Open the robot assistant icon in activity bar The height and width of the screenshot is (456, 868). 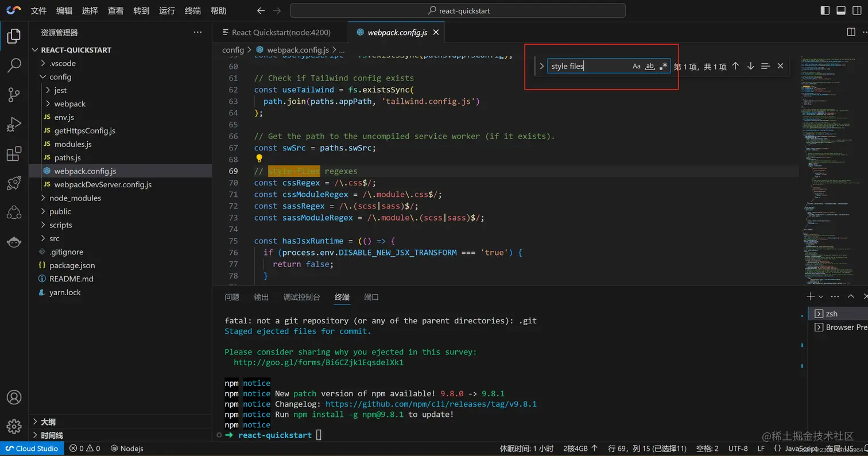point(14,242)
